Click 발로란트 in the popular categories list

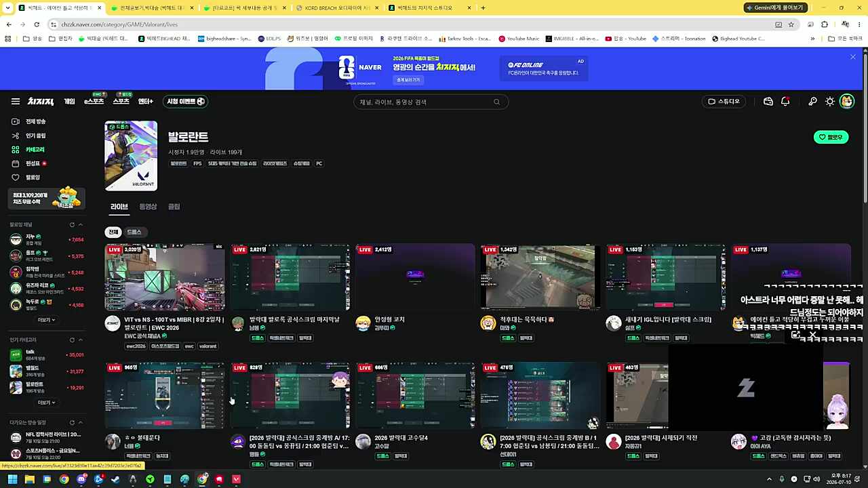[x=46, y=387]
